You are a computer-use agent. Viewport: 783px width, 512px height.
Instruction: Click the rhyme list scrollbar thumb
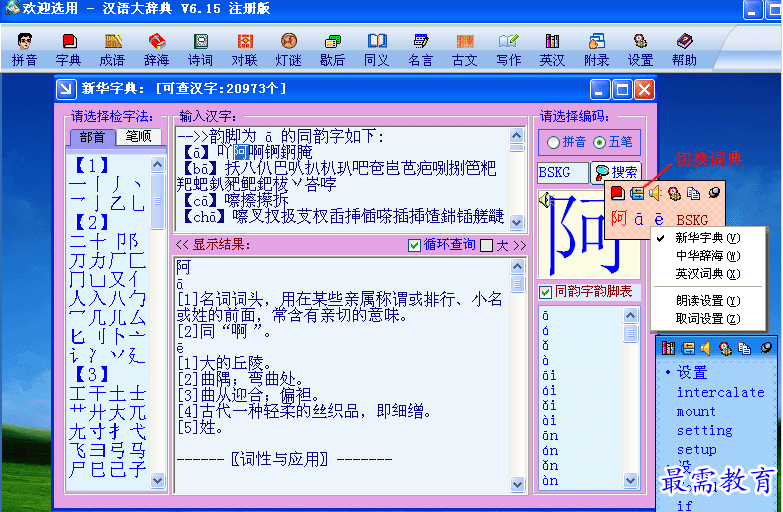631,333
